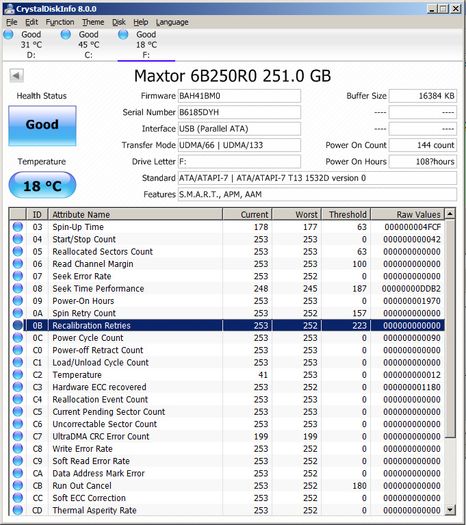The image size is (466, 525).
Task: Select the F: drive tab at 18 °C
Action: [146, 45]
